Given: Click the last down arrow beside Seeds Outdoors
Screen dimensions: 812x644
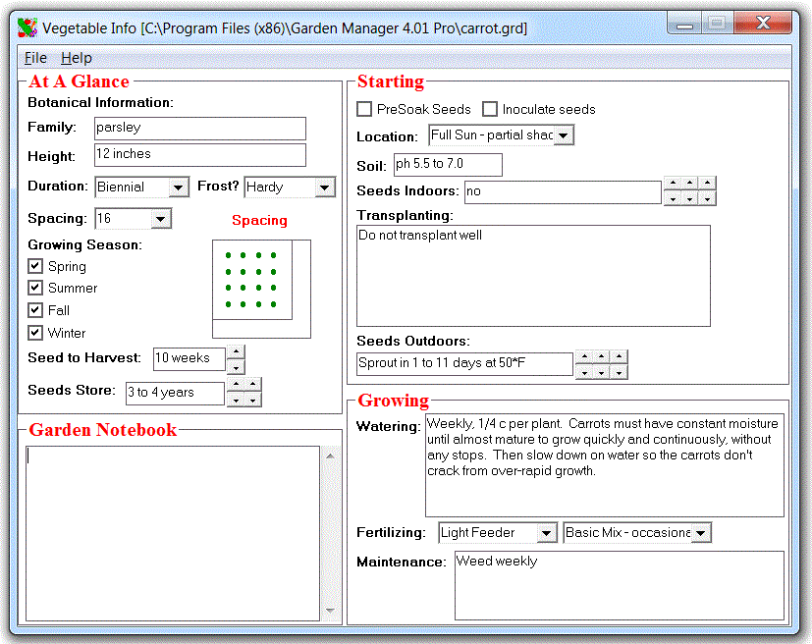Looking at the screenshot, I should click(x=619, y=372).
